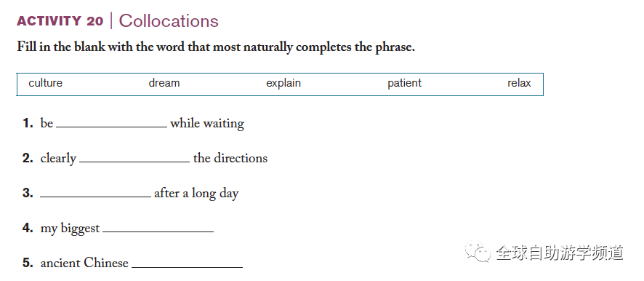Click the blank after "clearly"
The height and width of the screenshot is (281, 644).
click(x=134, y=160)
